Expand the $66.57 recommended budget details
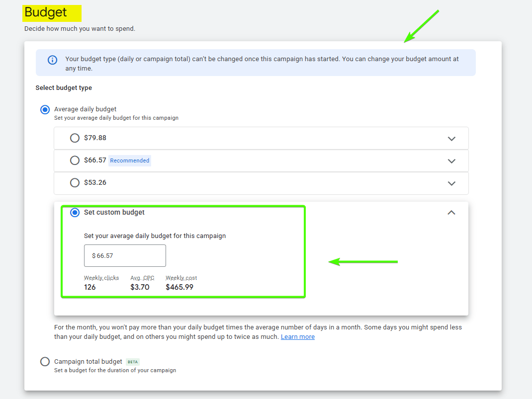 click(451, 160)
